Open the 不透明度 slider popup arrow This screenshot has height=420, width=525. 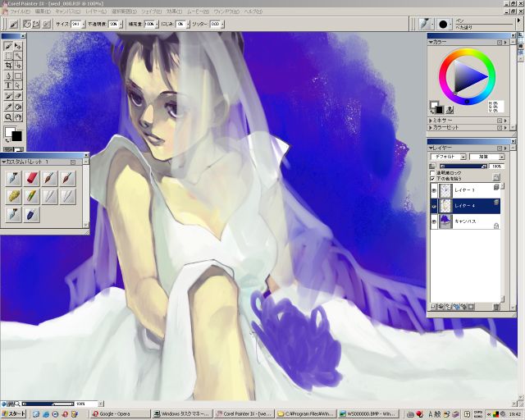[x=121, y=24]
